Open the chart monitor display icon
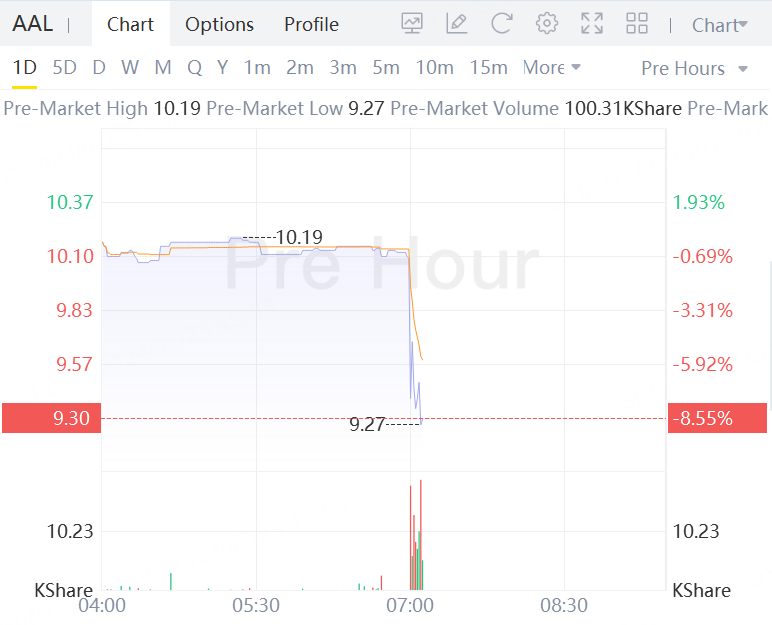 [x=412, y=24]
